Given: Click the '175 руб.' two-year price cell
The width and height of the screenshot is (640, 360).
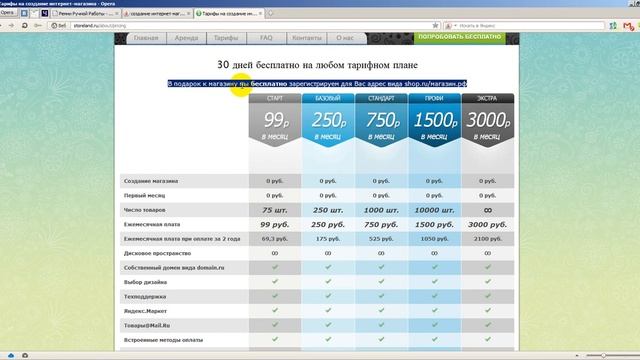Looking at the screenshot, I should coord(328,239).
